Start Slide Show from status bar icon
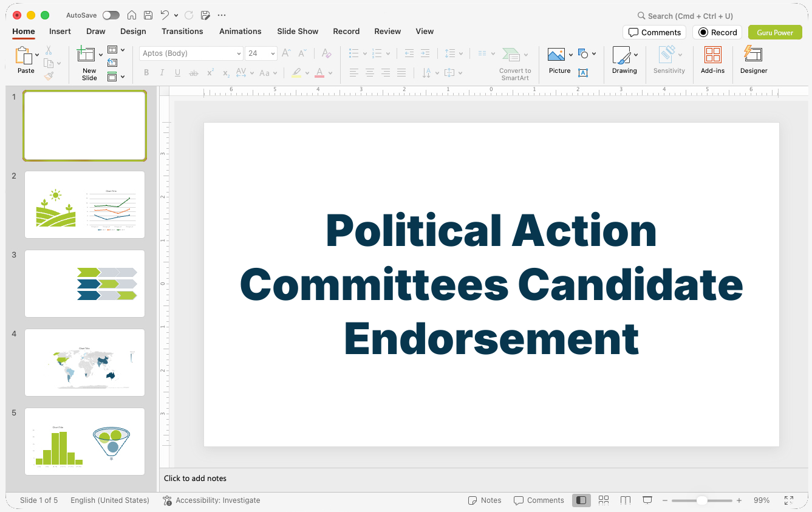The width and height of the screenshot is (812, 512). coord(647,500)
